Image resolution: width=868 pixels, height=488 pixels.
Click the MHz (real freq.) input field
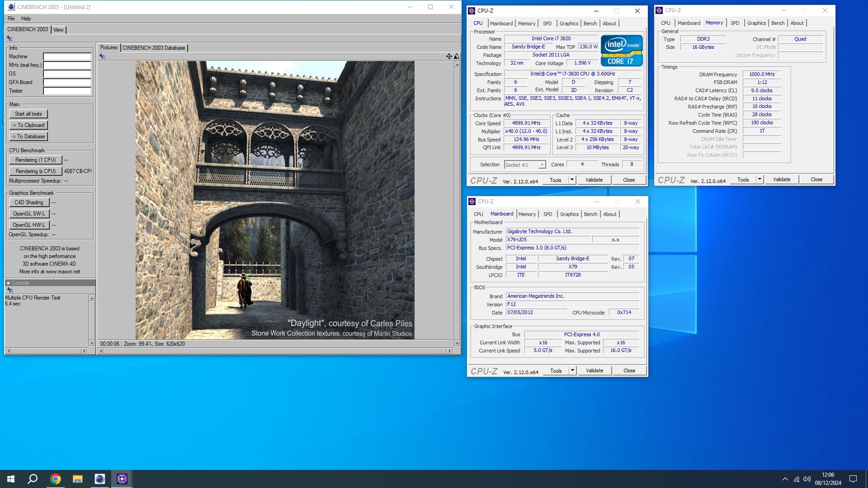coord(67,65)
